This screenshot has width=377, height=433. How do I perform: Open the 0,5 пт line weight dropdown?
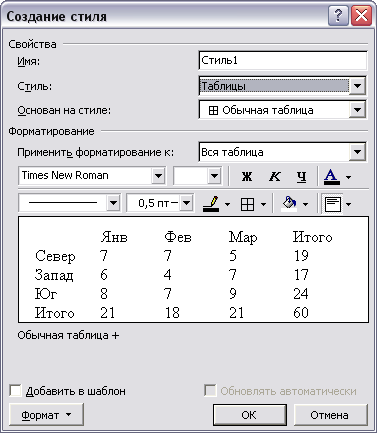pos(186,203)
